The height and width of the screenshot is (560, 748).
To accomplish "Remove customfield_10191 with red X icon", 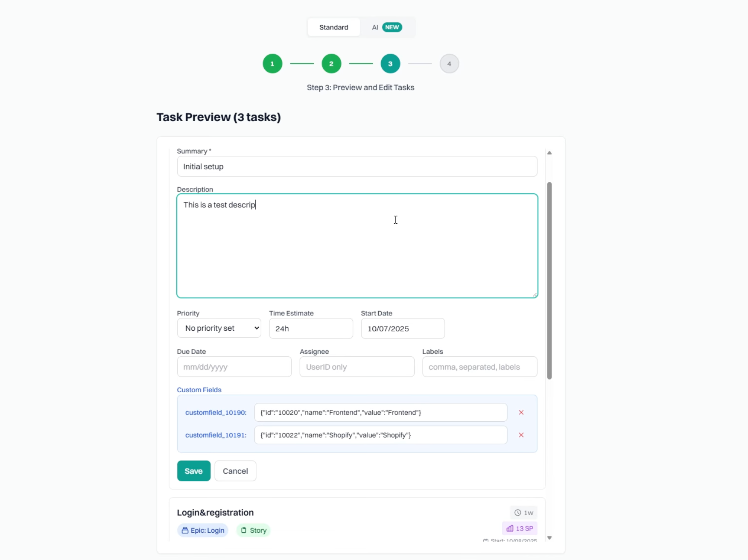I will (521, 435).
